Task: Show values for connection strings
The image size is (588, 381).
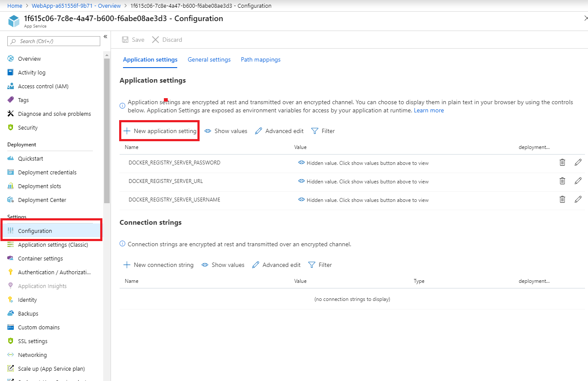Action: (x=223, y=265)
